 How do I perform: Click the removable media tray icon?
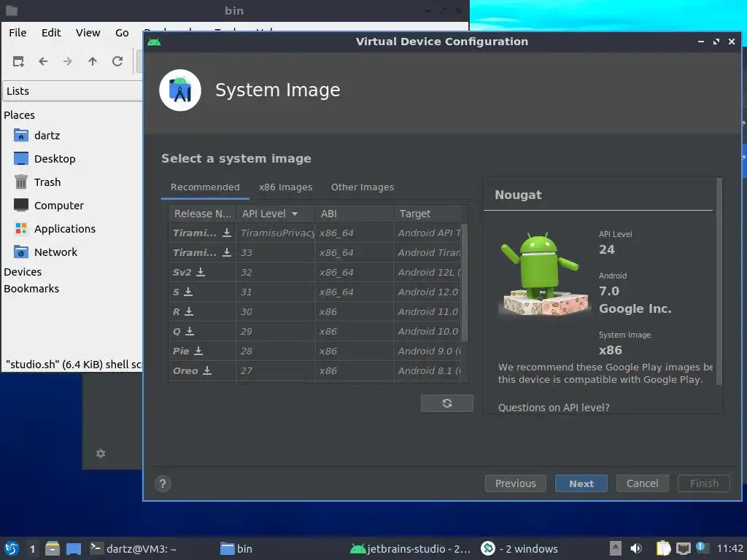(616, 548)
